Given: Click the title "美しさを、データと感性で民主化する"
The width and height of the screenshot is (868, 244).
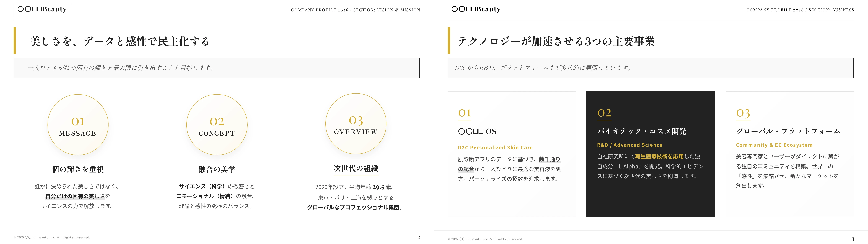Looking at the screenshot, I should tap(120, 41).
